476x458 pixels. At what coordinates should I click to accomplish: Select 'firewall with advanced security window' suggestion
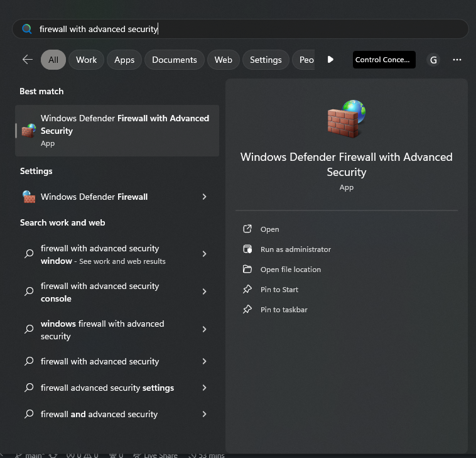117,254
